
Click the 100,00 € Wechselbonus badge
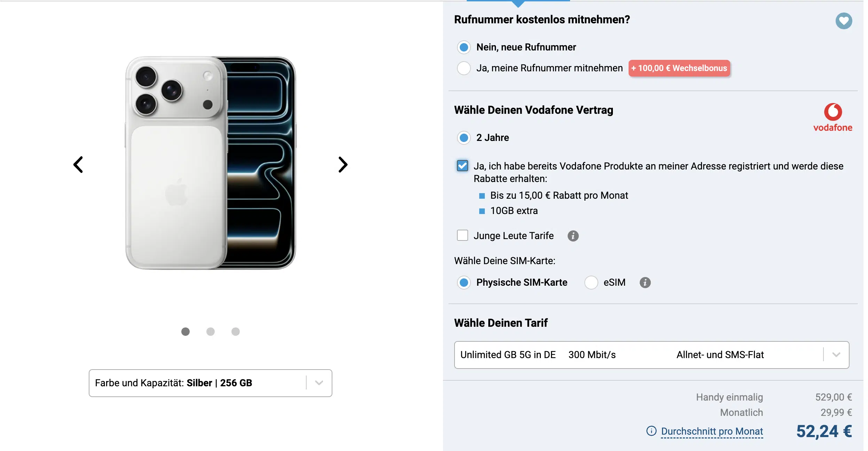679,68
